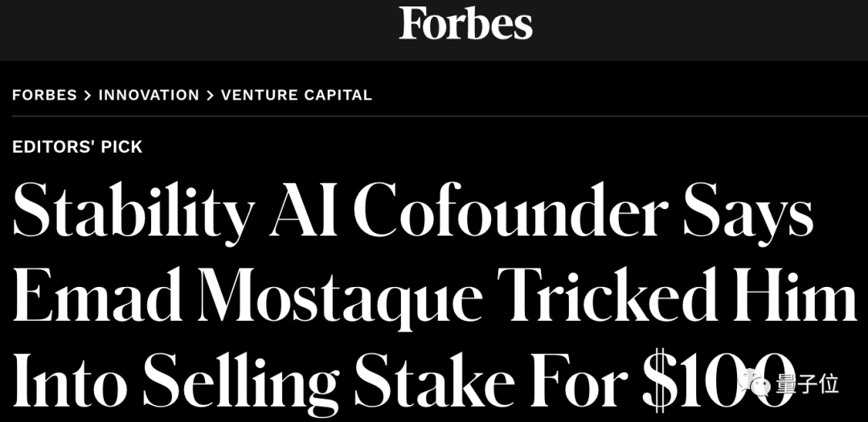Click the word "Cofounder" in headline
Screen dimensions: 868x422
(510, 213)
